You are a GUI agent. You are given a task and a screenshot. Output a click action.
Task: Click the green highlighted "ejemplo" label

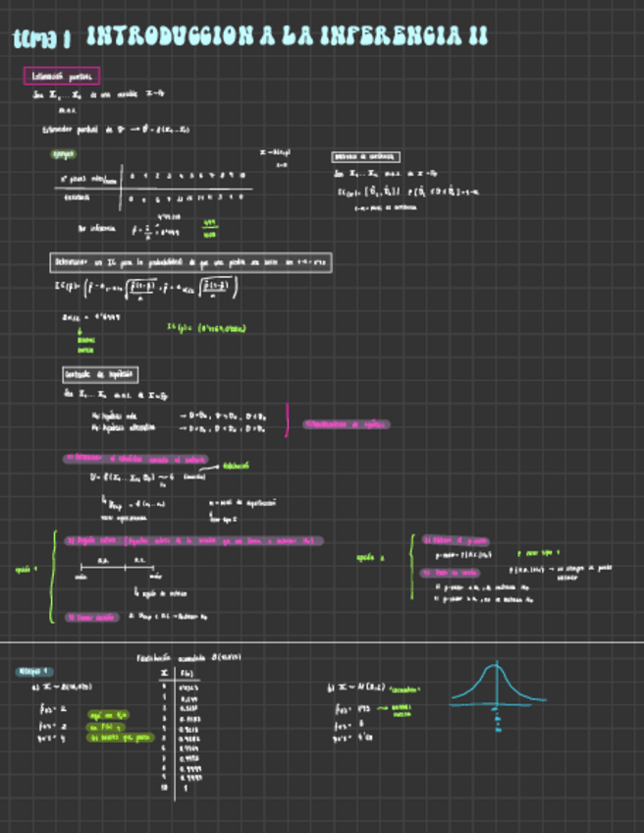[x=65, y=154]
